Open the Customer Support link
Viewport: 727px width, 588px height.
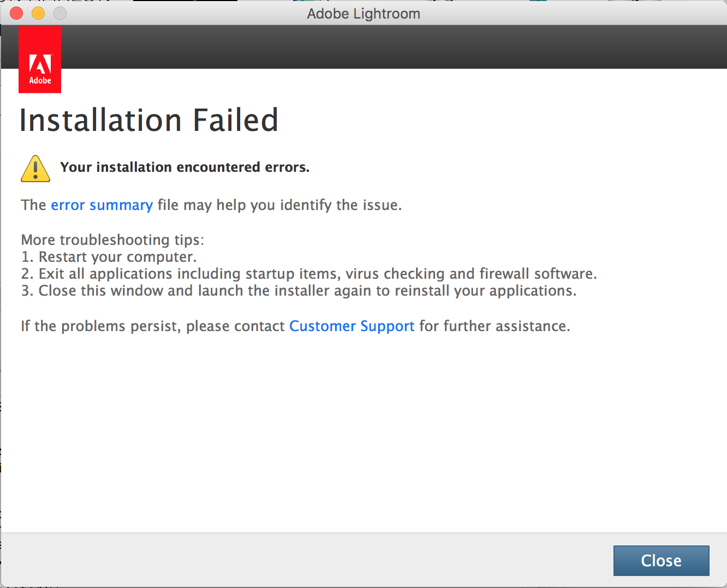(x=351, y=326)
